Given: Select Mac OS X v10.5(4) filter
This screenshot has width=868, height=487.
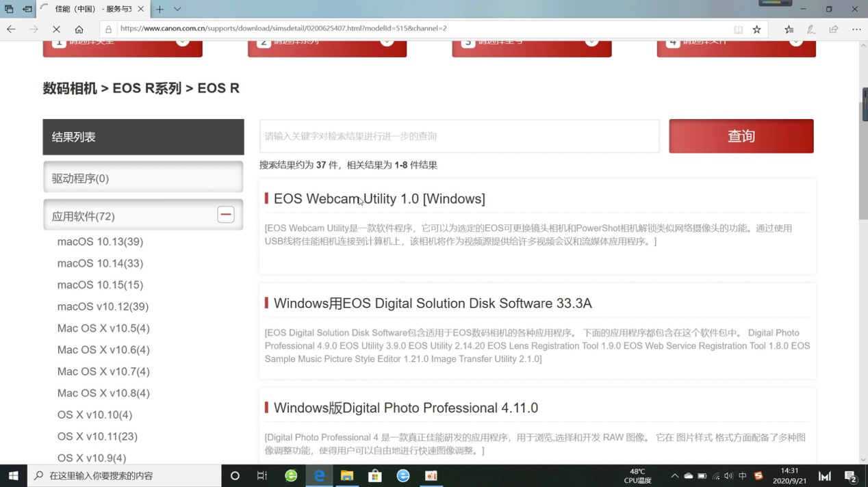Looking at the screenshot, I should click(x=103, y=328).
